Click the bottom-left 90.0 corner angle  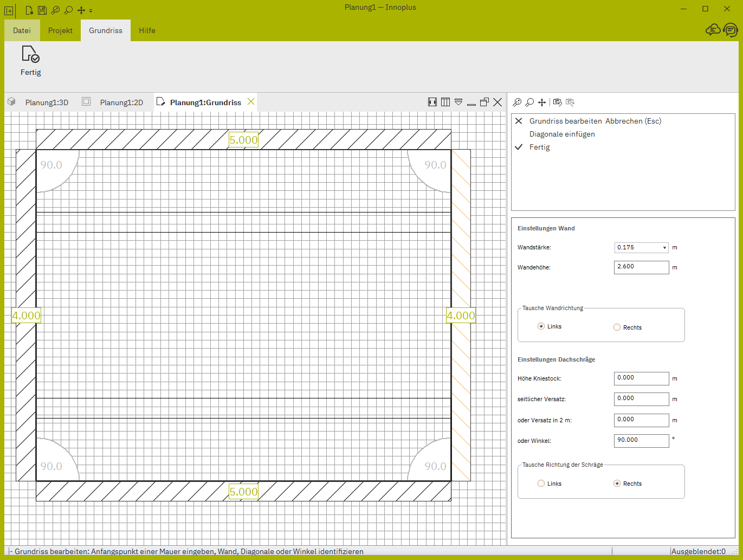51,466
